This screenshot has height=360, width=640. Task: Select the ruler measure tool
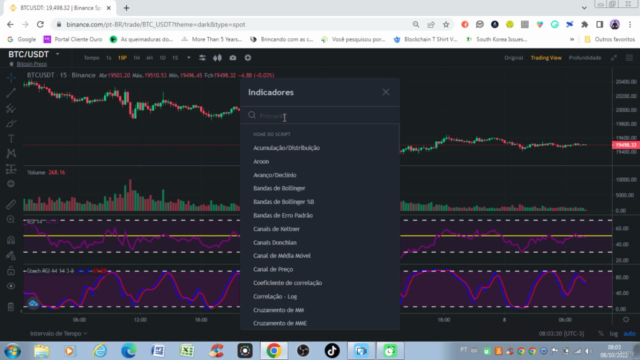pyautogui.click(x=11, y=204)
